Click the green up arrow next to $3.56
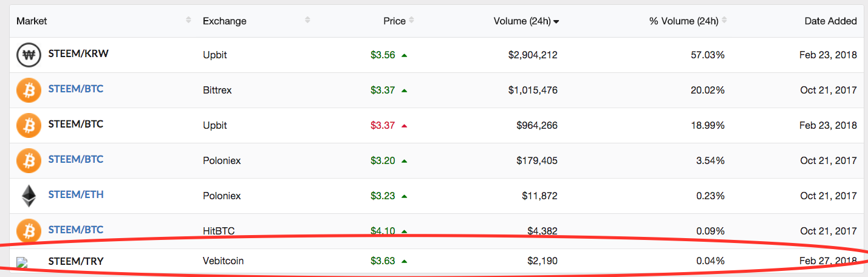The image size is (868, 277). (405, 55)
